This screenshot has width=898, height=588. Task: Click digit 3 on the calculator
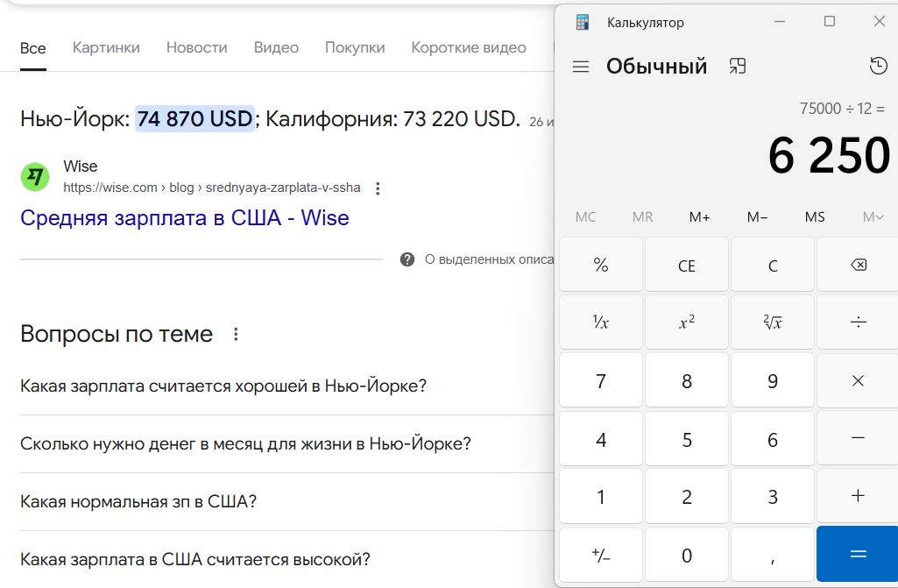(773, 496)
